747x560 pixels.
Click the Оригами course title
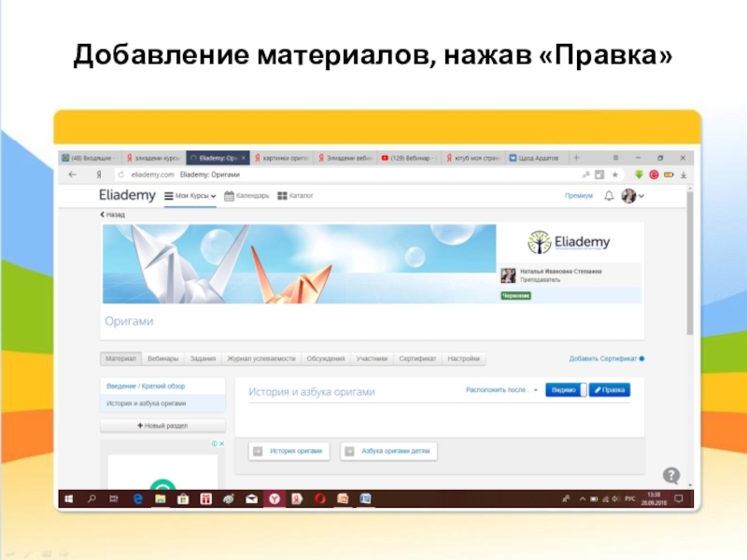coord(129,321)
